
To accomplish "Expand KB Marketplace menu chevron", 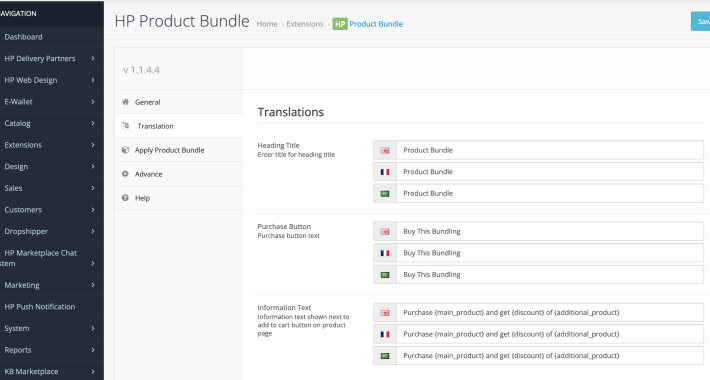I will [93, 371].
